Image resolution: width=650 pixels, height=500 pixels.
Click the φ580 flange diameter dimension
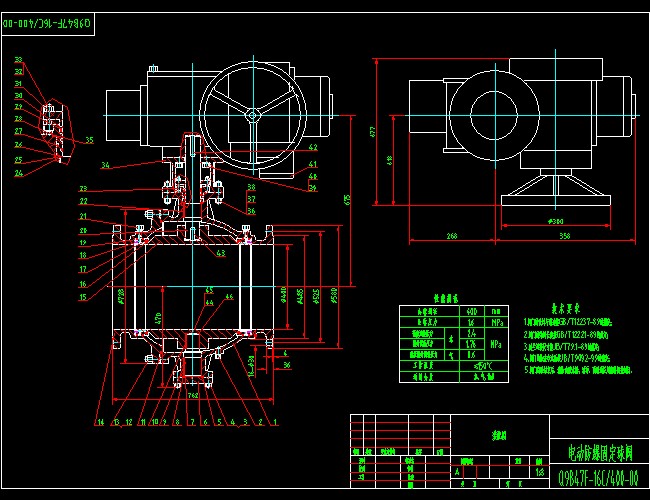coord(334,296)
